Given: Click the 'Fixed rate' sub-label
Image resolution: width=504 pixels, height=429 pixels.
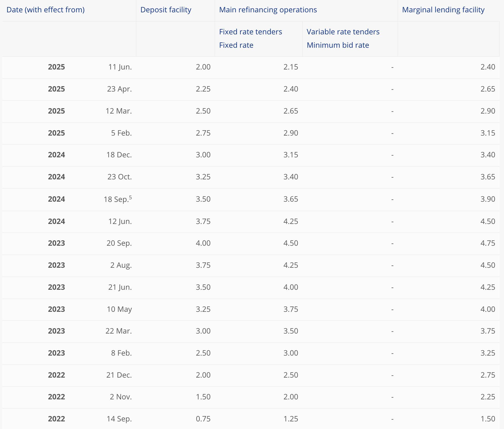Looking at the screenshot, I should [236, 45].
